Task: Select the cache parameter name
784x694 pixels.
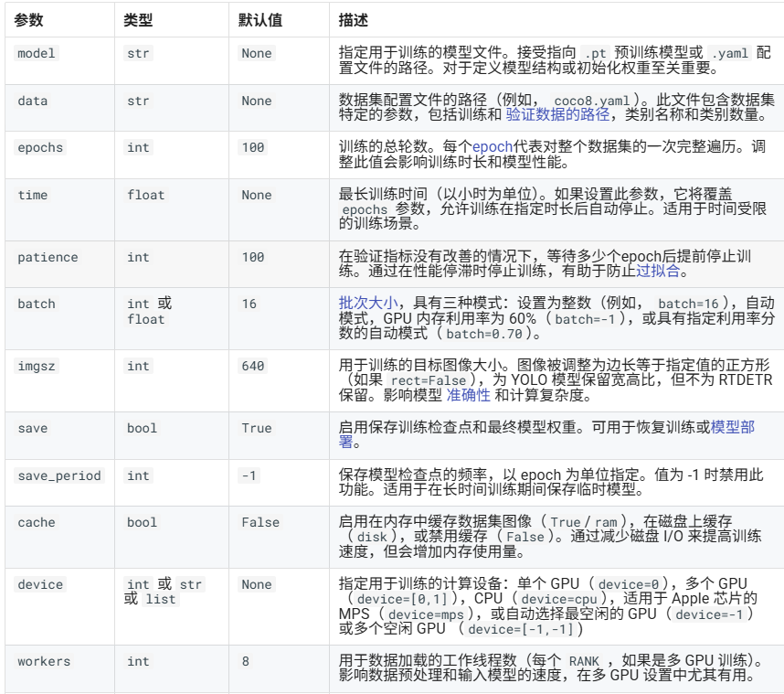Action: [x=37, y=522]
